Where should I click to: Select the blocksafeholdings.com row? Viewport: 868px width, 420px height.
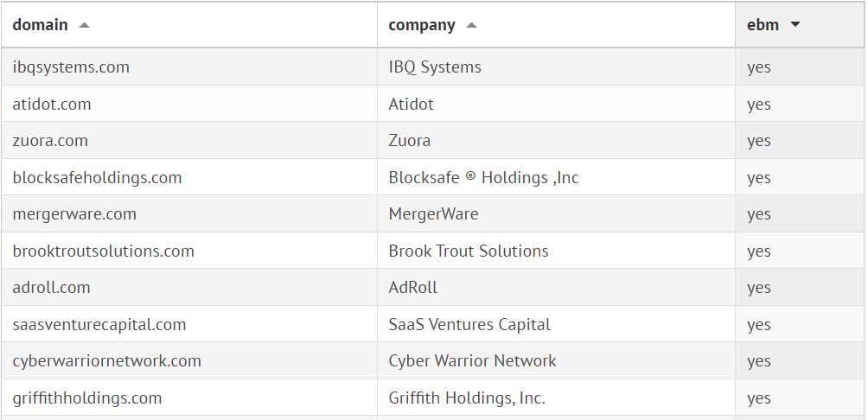pos(97,178)
